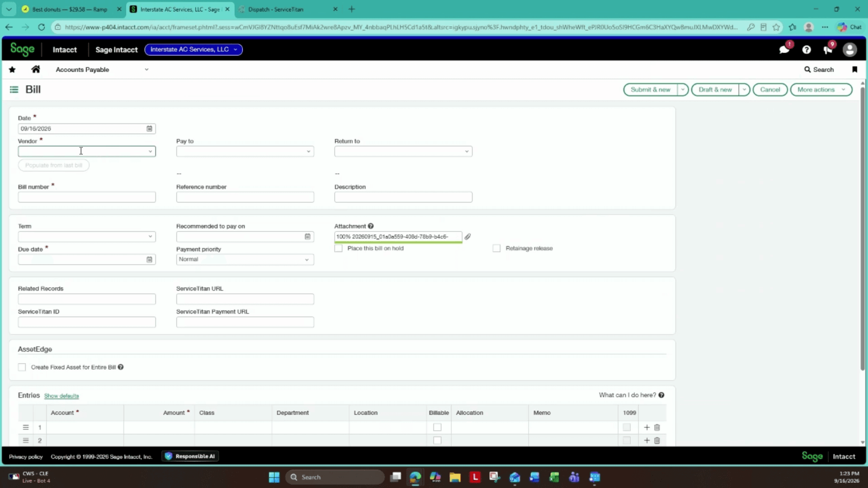
Task: Click Show defaults link
Action: (61, 396)
